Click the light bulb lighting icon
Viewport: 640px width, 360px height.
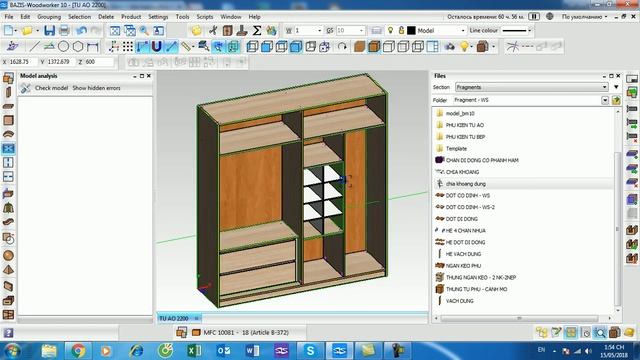coord(464,47)
